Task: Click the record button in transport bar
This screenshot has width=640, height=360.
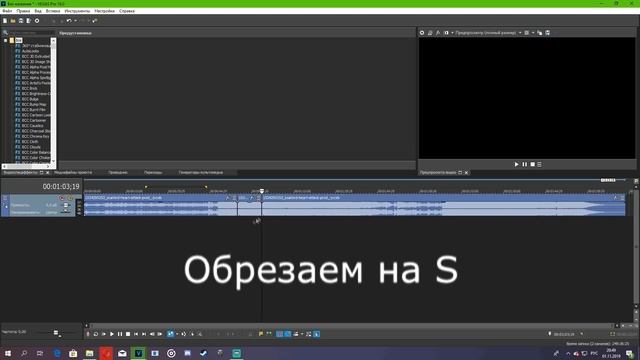Action: tap(88, 334)
